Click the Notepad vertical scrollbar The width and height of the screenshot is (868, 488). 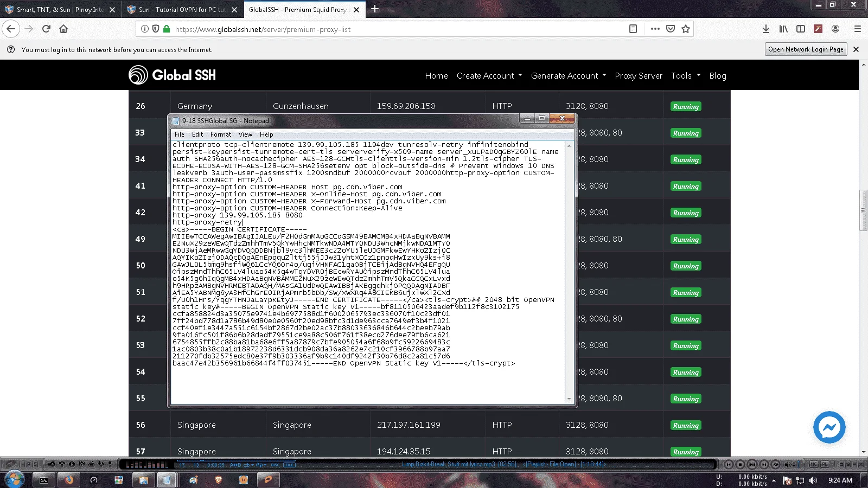(569, 272)
